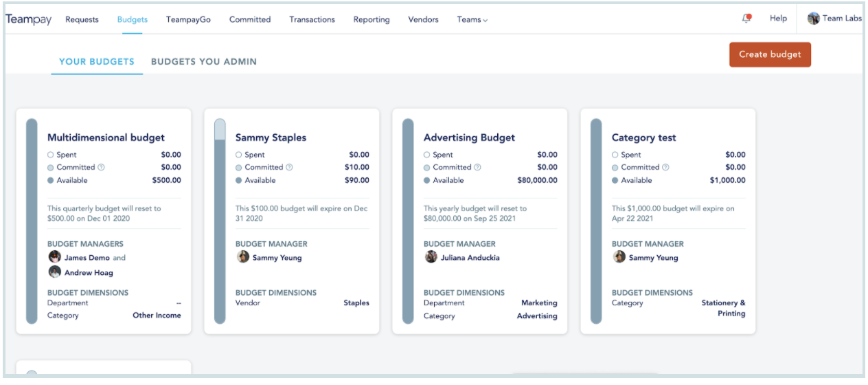This screenshot has width=868, height=385.
Task: Click Juliana Anduckia's avatar photo
Action: (431, 256)
